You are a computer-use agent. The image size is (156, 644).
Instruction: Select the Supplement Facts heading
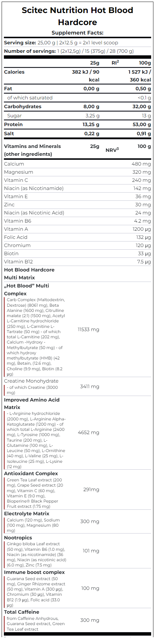tap(77, 33)
